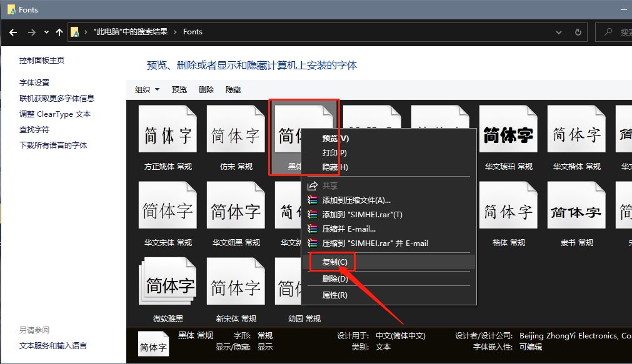The height and width of the screenshot is (364, 632).
Task: Click 删除 in the toolbar
Action: coord(206,90)
